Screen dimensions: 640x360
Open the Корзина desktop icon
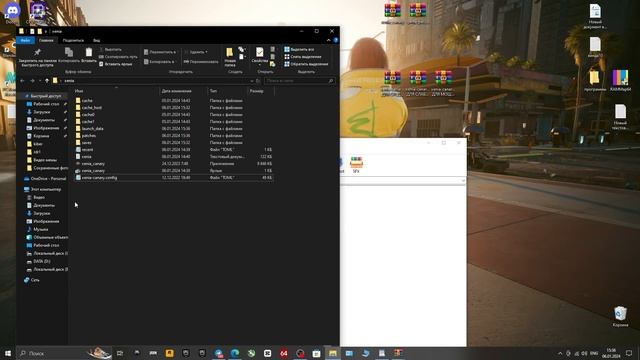click(x=620, y=317)
